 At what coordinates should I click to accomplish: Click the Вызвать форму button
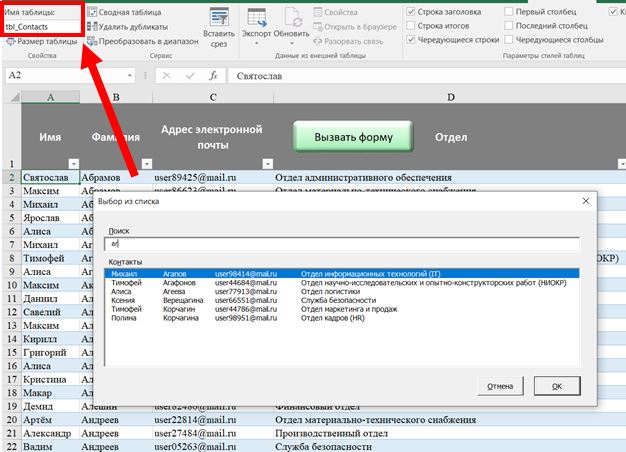point(353,137)
